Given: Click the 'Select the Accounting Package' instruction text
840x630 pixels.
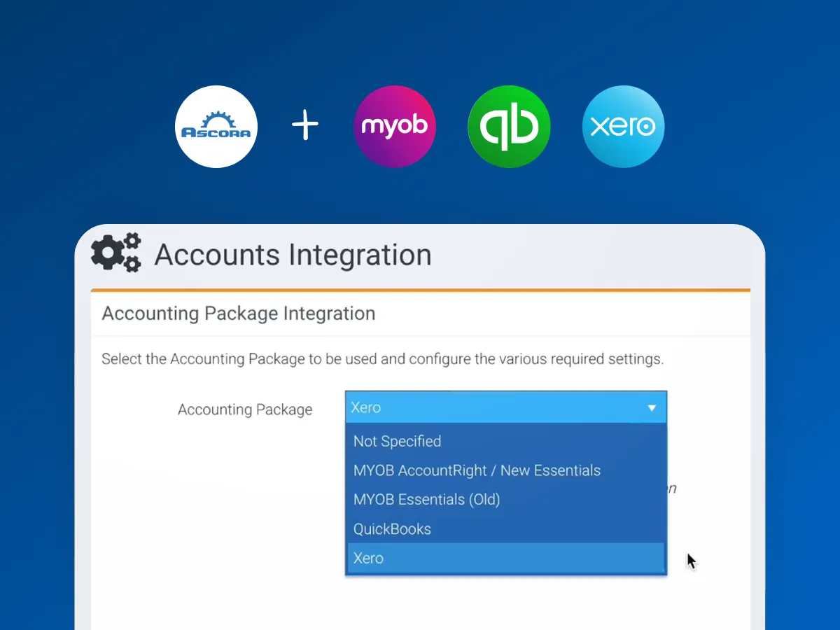Looking at the screenshot, I should 382,360.
